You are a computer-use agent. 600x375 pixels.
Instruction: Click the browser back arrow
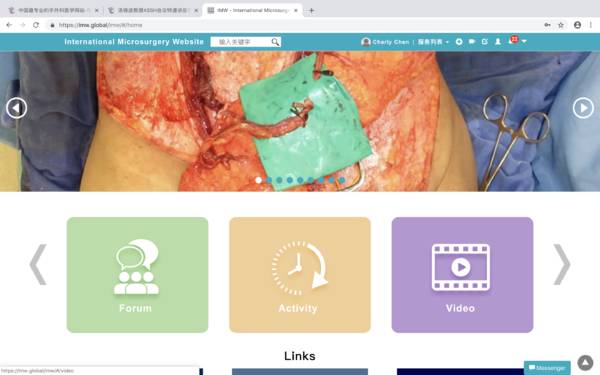(9, 25)
